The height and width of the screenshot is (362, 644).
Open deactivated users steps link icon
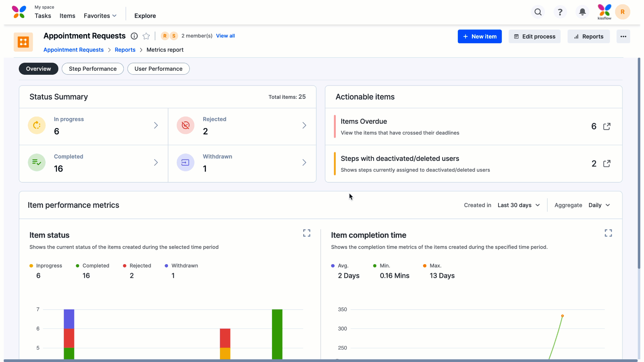[x=607, y=164]
